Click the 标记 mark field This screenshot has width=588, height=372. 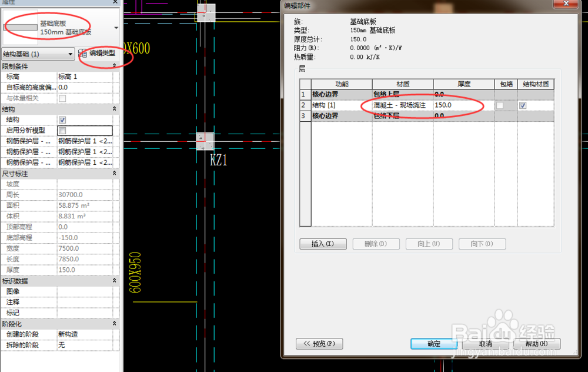85,313
